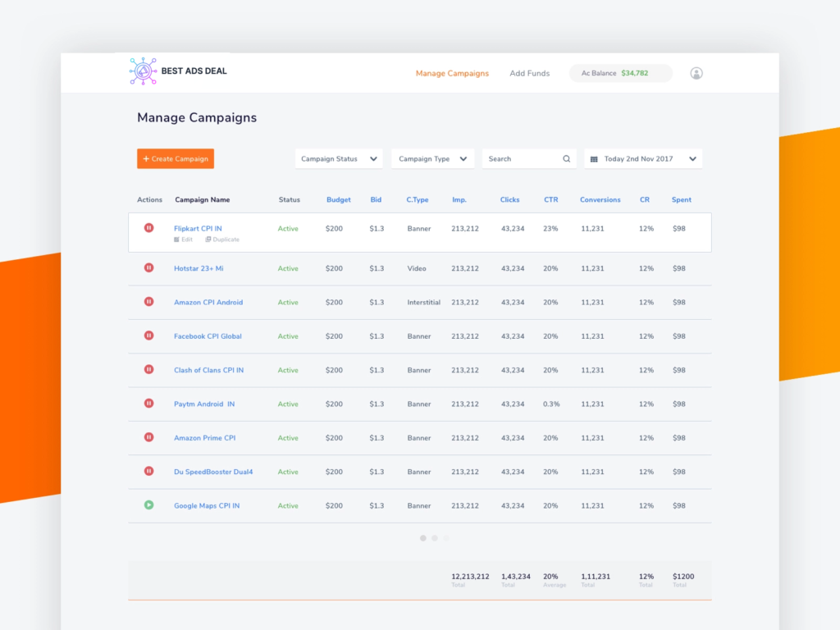The image size is (840, 630).
Task: Open the Facebook CPI Global campaign link
Action: (208, 336)
